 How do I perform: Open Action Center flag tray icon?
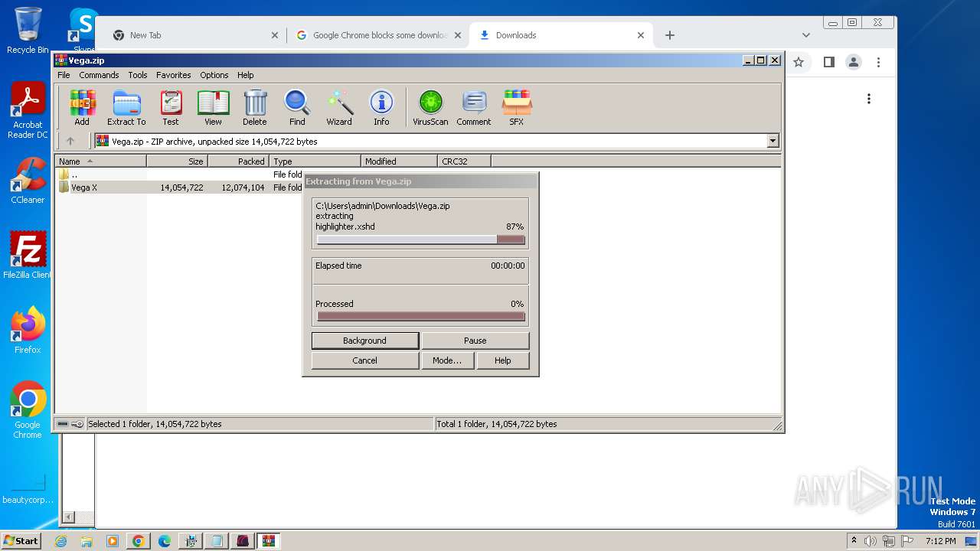tap(906, 541)
